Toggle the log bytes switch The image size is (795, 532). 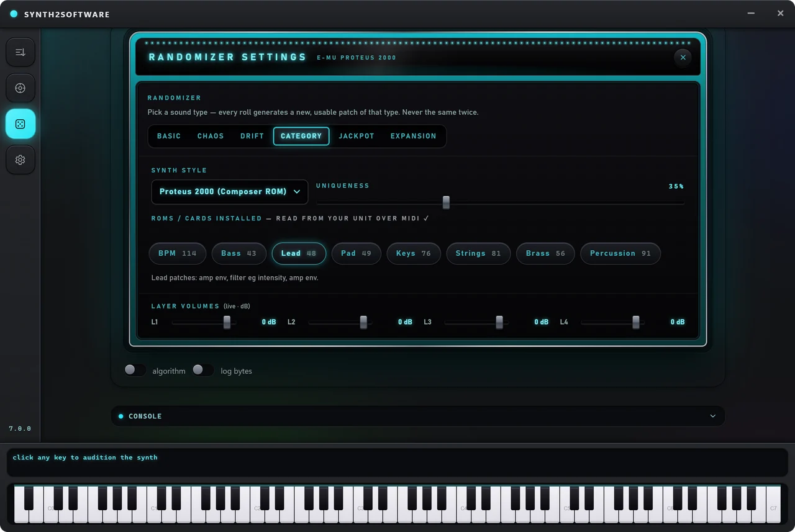coord(203,370)
